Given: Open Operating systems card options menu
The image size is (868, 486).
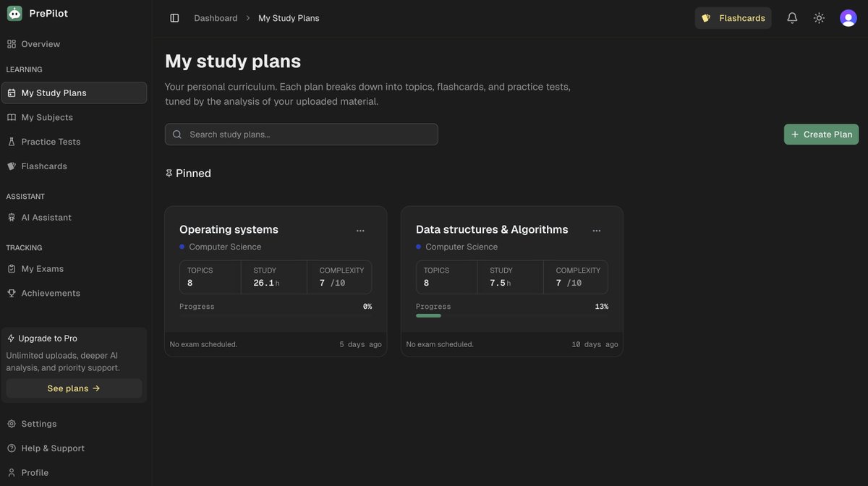Looking at the screenshot, I should [x=360, y=231].
